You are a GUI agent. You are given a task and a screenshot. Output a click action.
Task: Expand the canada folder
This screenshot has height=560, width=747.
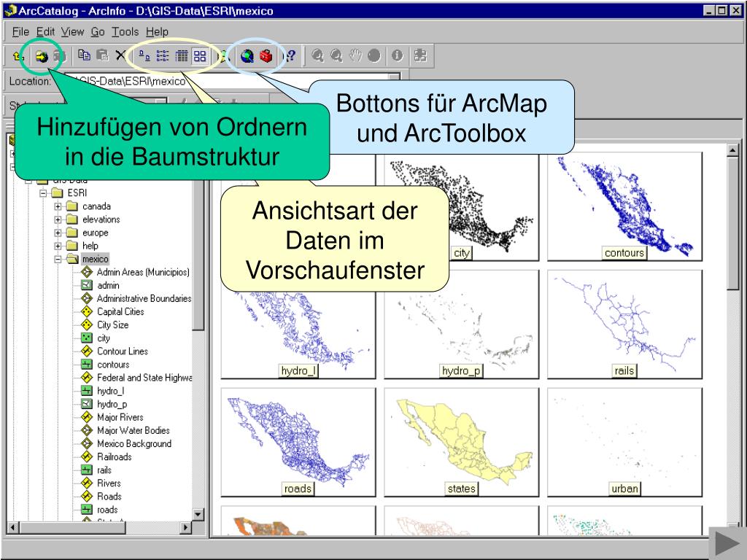point(58,206)
